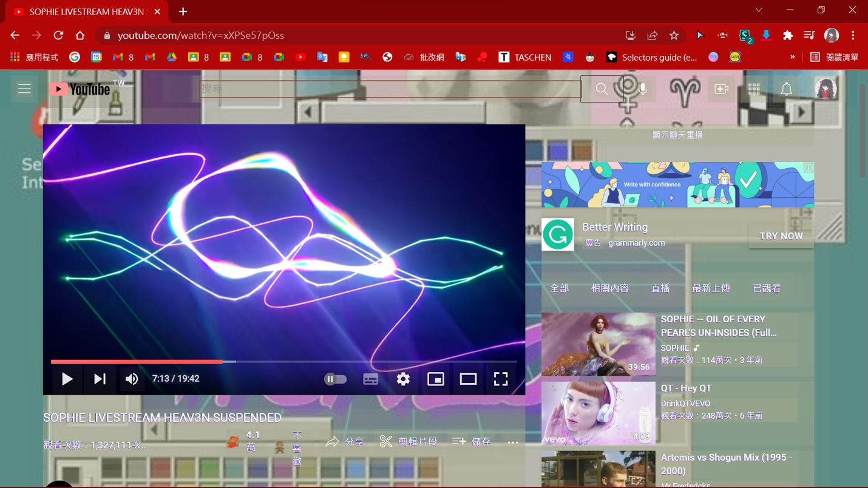Open the Chrome three-dot menu
Viewport: 868px width, 488px height.
(853, 35)
